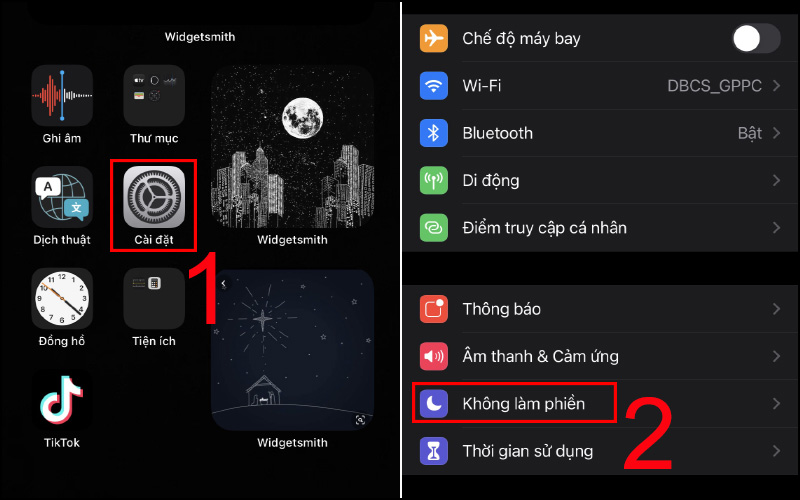
Task: Open the Thư mục folder
Action: 154,95
